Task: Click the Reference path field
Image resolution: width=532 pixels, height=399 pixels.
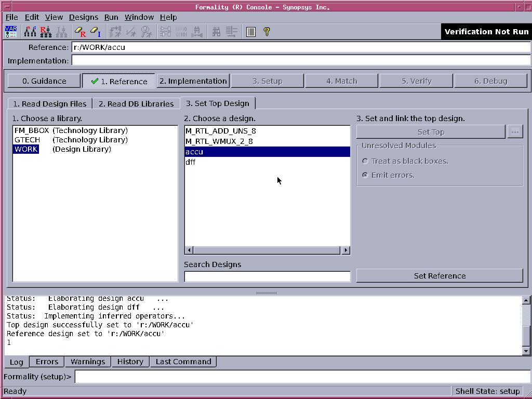Action: [301, 47]
